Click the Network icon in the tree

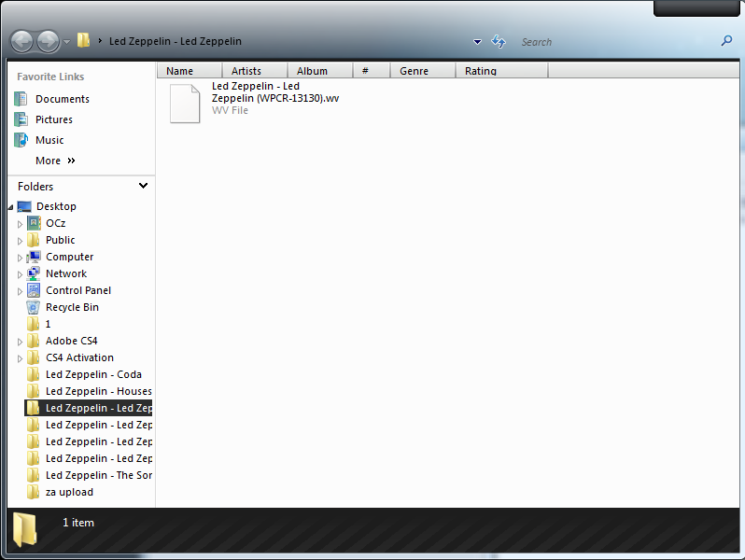[34, 273]
